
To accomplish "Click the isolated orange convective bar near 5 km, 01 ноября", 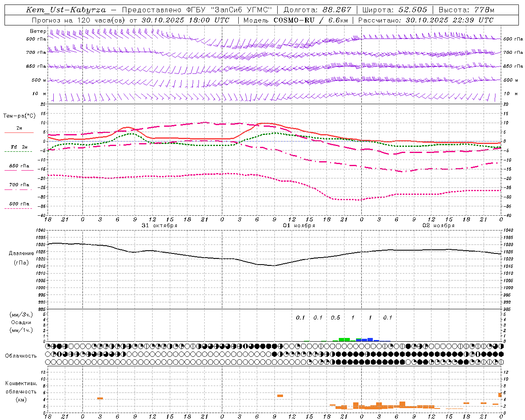I will [x=280, y=396].
